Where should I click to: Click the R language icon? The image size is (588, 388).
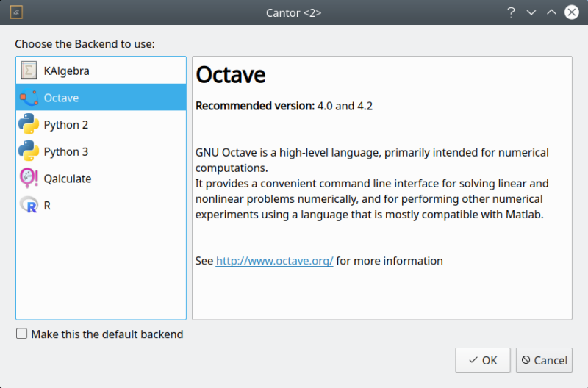point(29,206)
